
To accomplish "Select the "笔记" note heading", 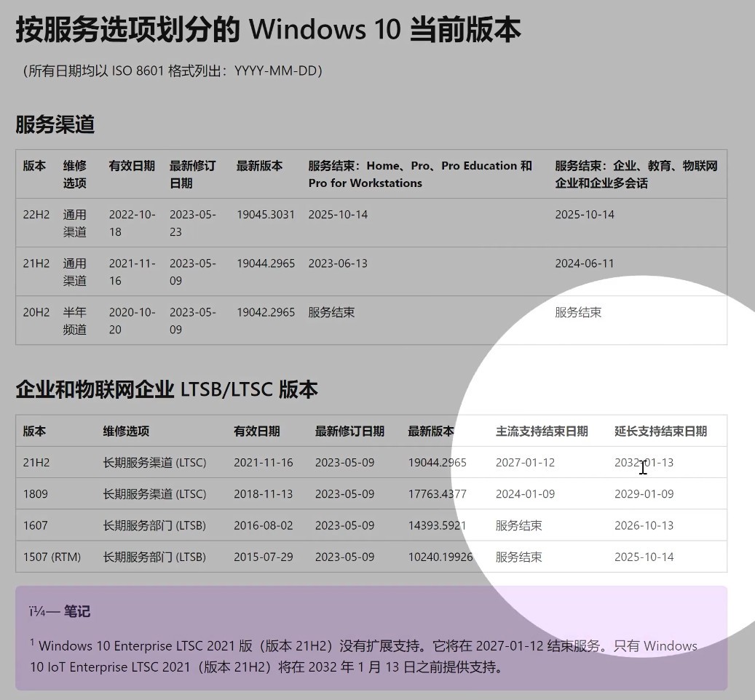I will tap(77, 611).
